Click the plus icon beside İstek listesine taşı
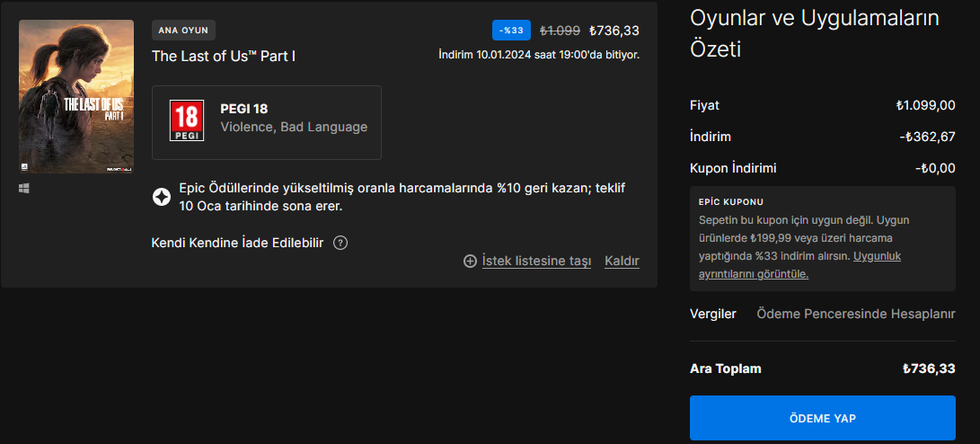980x444 pixels. pos(470,262)
